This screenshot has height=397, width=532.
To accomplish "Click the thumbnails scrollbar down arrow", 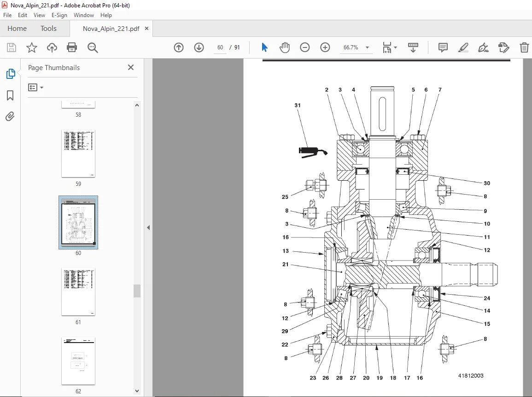I will point(137,391).
